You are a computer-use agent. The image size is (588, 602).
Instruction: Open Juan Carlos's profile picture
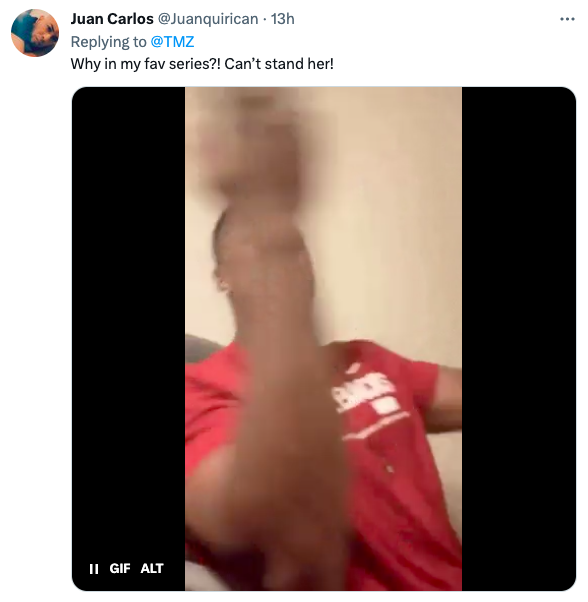pos(35,33)
